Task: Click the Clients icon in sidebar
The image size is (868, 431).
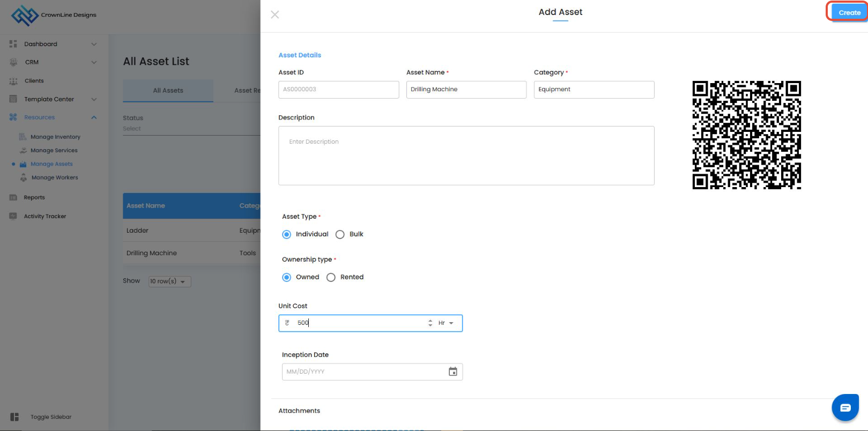Action: (13, 81)
